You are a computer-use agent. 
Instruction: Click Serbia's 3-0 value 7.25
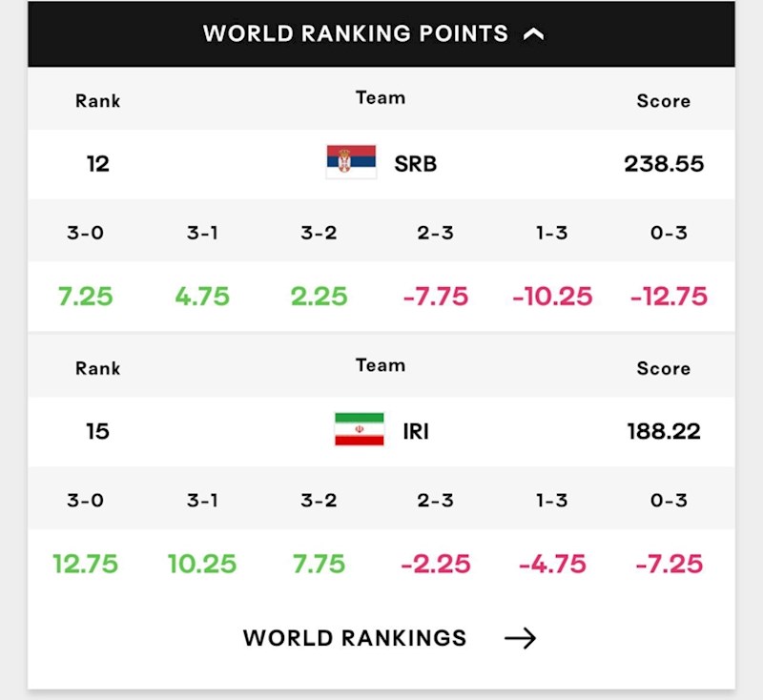[85, 297]
